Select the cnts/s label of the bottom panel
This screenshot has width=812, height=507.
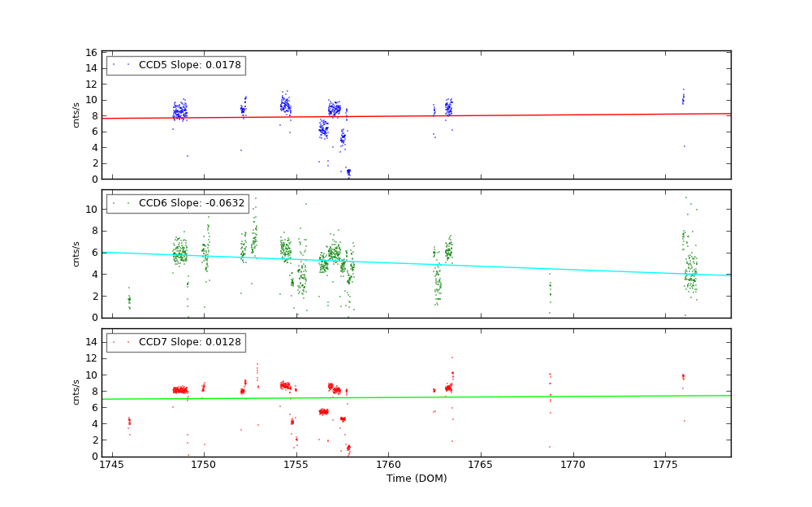click(x=76, y=392)
